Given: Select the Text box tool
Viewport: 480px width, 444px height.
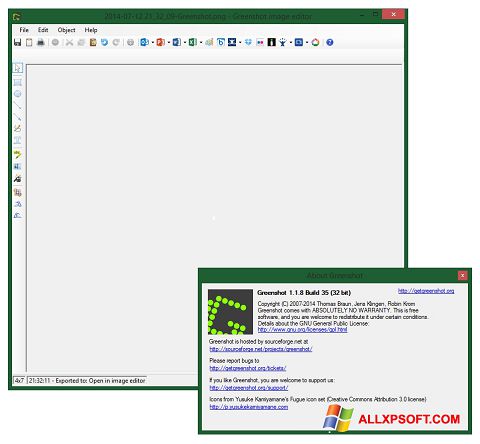Looking at the screenshot, I should click(x=18, y=140).
